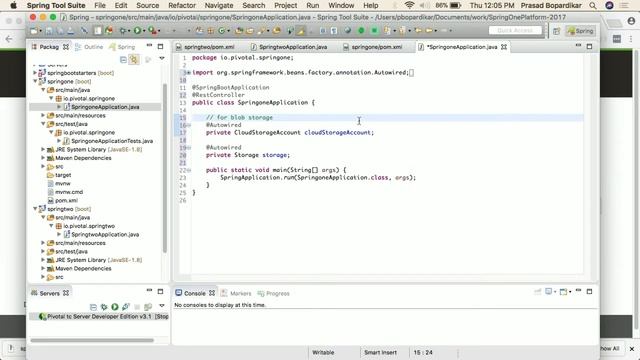The width and height of the screenshot is (640, 360).
Task: Collapse the main method fold marker
Action: (189, 170)
